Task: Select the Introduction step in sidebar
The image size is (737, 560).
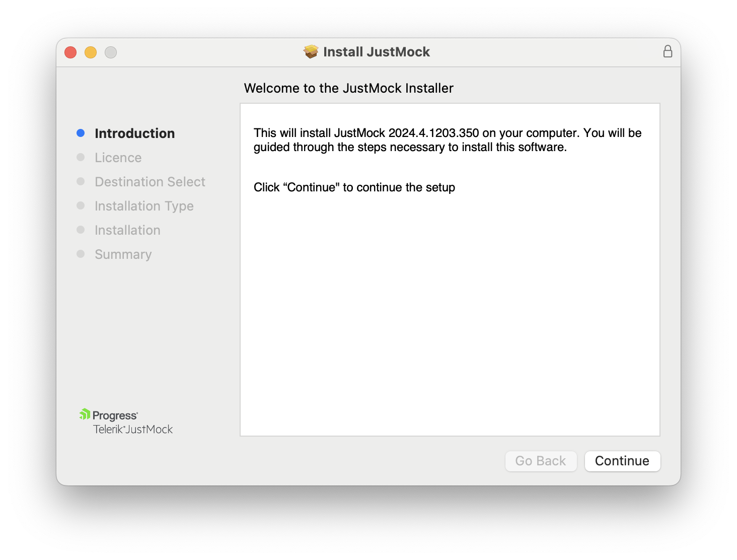Action: [134, 133]
